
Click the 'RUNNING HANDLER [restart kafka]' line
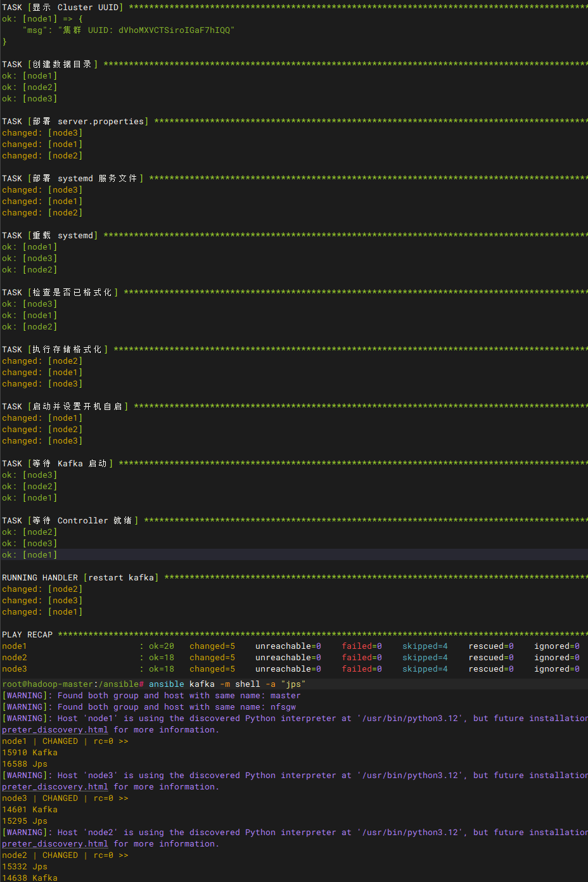pos(295,578)
